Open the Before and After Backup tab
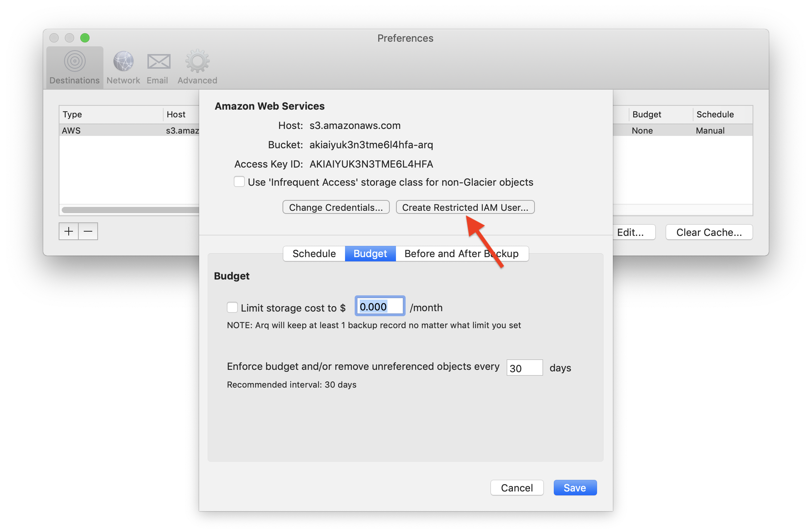Image resolution: width=812 pixels, height=532 pixels. coord(462,254)
